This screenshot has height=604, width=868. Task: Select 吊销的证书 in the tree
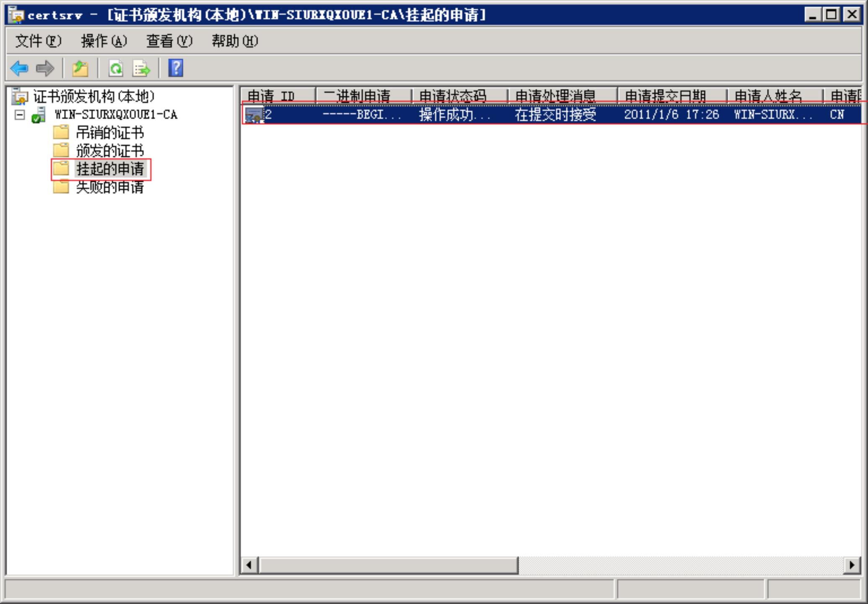pyautogui.click(x=110, y=133)
